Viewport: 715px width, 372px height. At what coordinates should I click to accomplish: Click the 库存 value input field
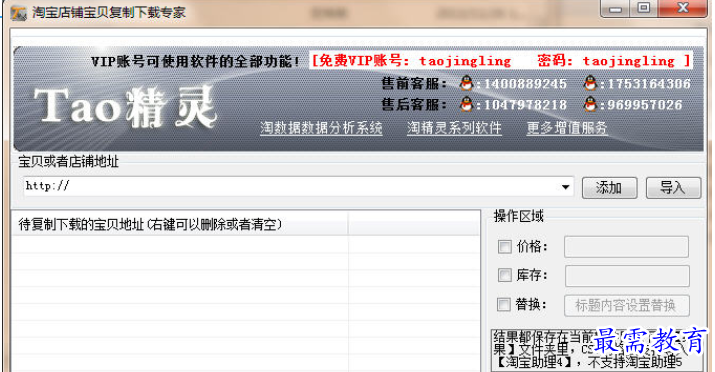click(x=627, y=276)
